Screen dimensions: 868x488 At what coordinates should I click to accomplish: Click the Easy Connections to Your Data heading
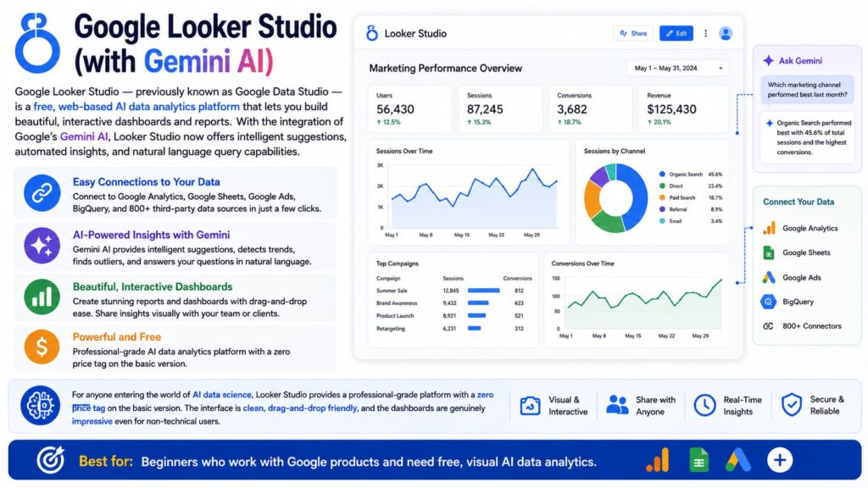click(146, 182)
